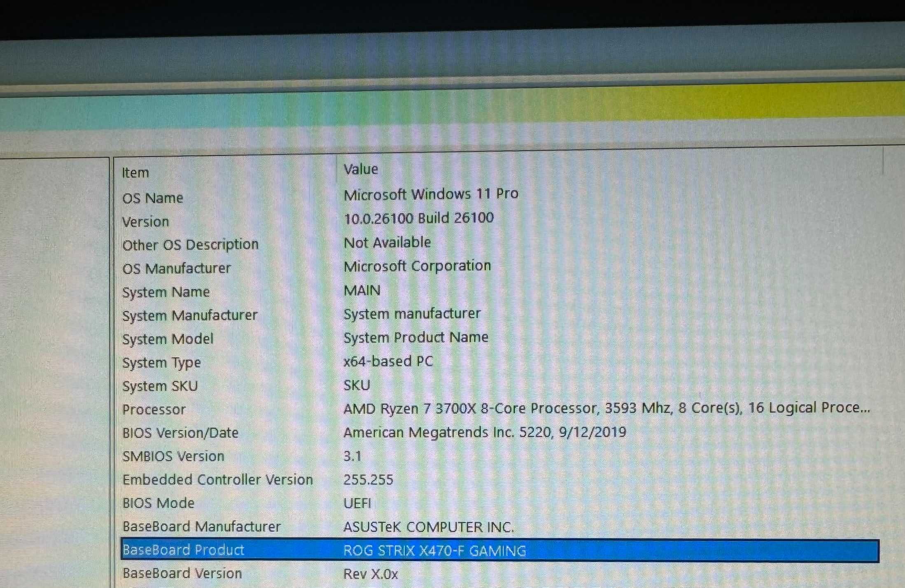Select the System Model row label
Viewport: 905px width, 588px height.
[x=168, y=339]
